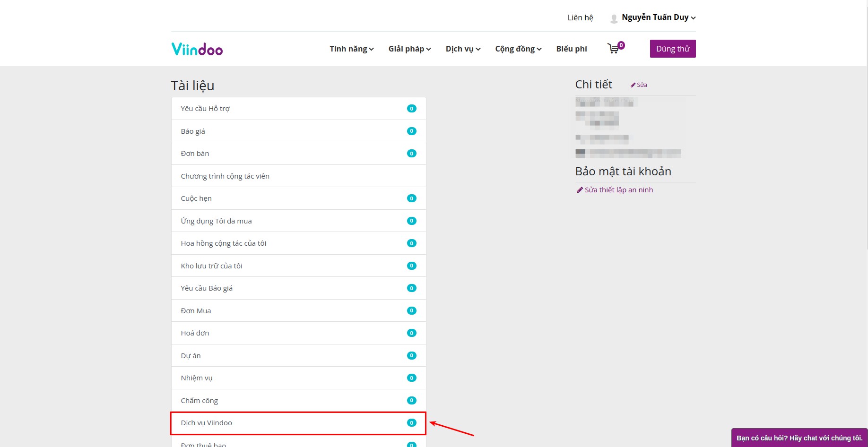Click the Liên hệ link
This screenshot has width=868, height=447.
click(x=580, y=17)
